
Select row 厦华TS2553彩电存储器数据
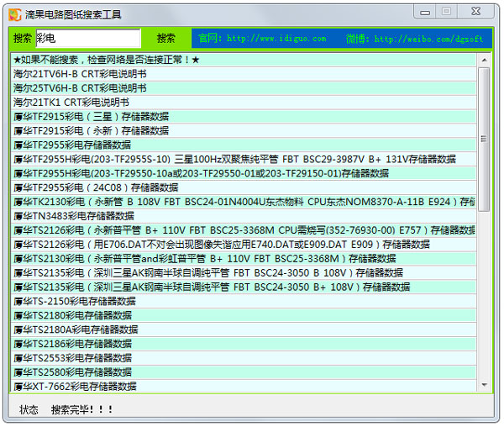(244, 358)
